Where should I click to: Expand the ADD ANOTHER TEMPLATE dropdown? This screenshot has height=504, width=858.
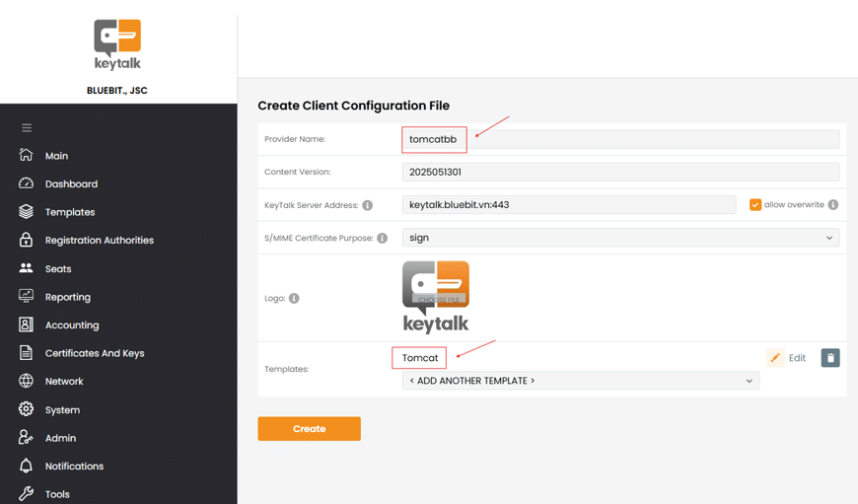tap(580, 381)
